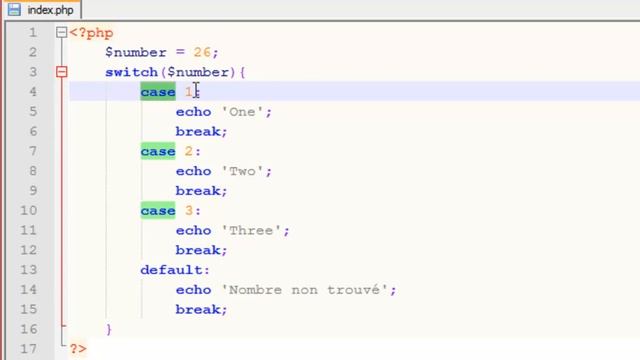Click line number 5 in margin
This screenshot has height=360, width=640.
click(x=33, y=112)
